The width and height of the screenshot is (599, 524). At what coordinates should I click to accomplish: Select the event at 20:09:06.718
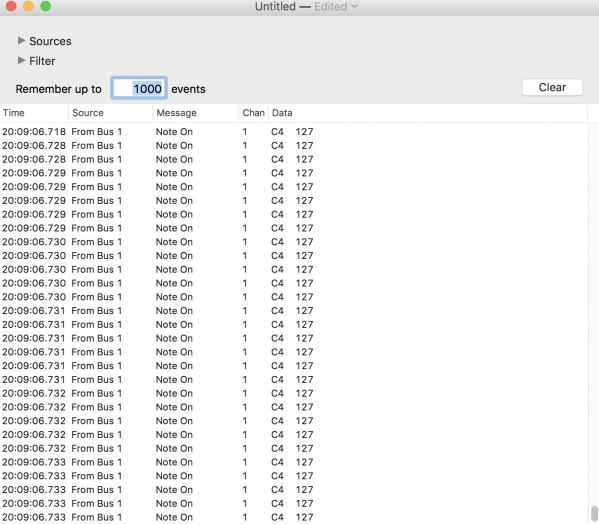pos(293,132)
